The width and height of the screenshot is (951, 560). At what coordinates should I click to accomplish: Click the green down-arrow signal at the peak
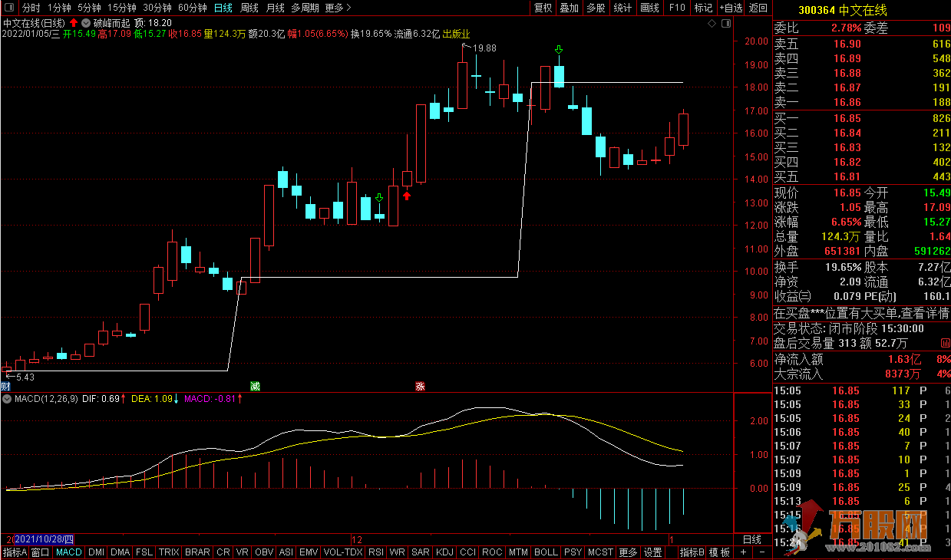click(x=560, y=50)
